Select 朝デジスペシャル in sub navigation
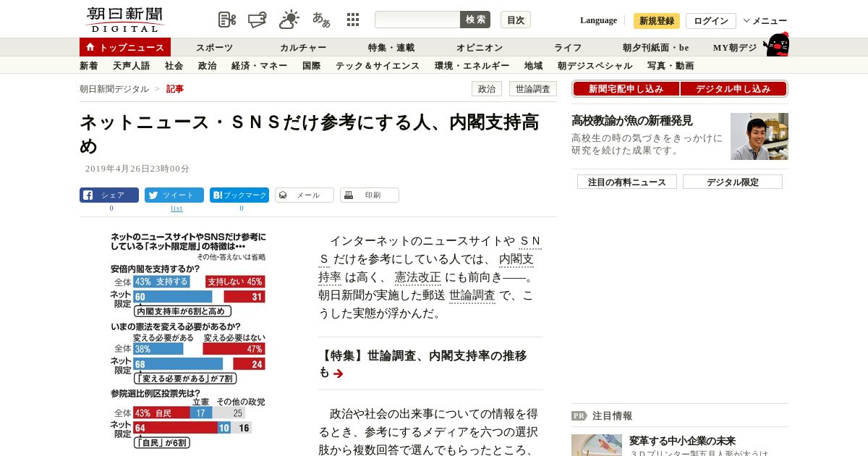 tap(595, 66)
